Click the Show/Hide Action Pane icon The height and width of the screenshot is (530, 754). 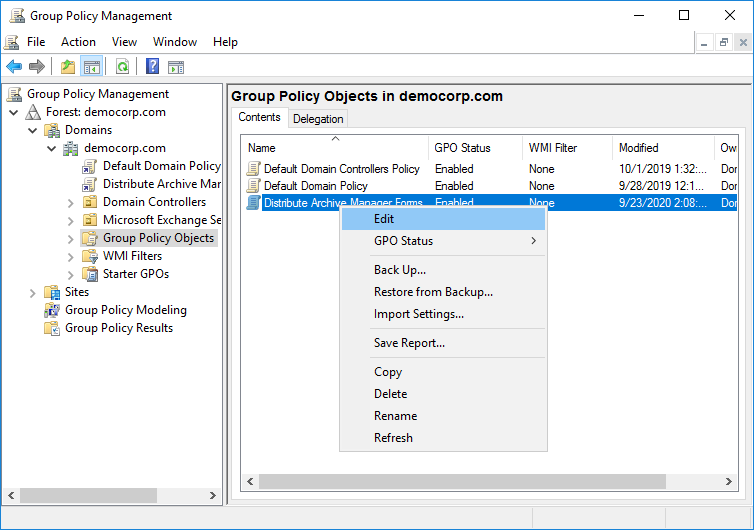click(x=176, y=67)
